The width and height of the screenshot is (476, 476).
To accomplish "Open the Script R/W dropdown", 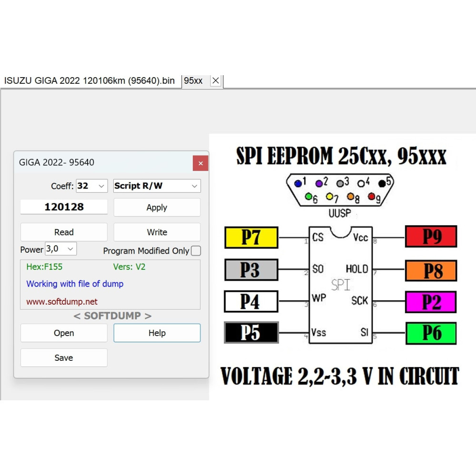I will [x=157, y=186].
